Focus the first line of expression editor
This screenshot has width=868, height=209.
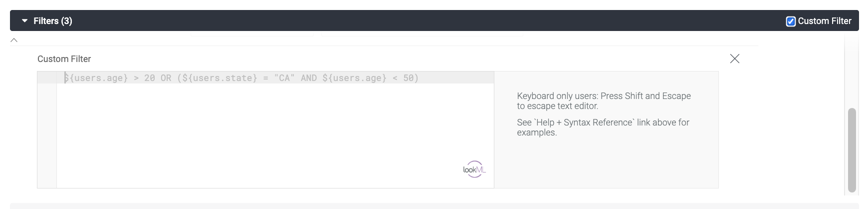275,77
